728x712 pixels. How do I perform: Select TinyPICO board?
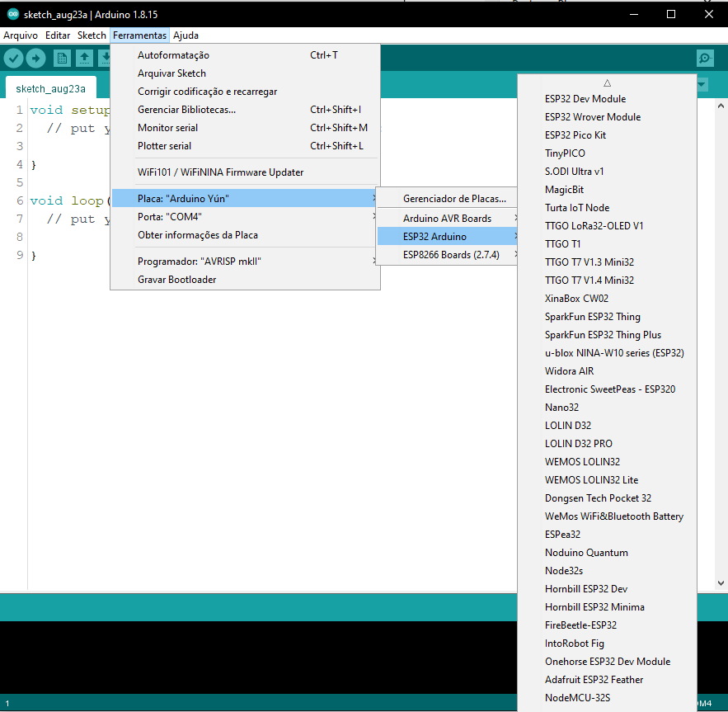608,153
